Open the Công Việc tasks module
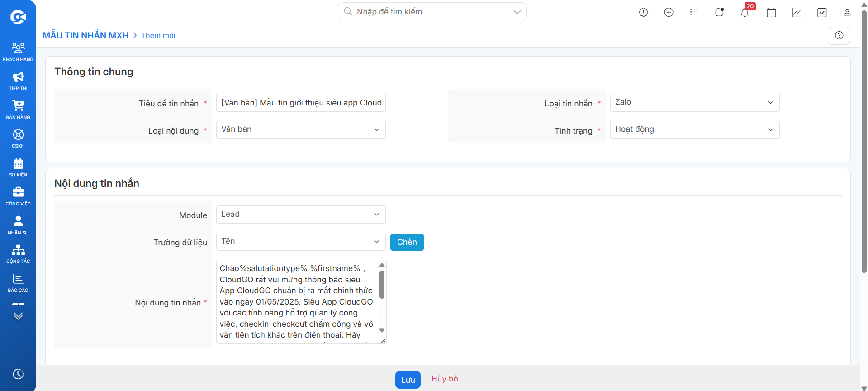868x391 pixels. 18,196
